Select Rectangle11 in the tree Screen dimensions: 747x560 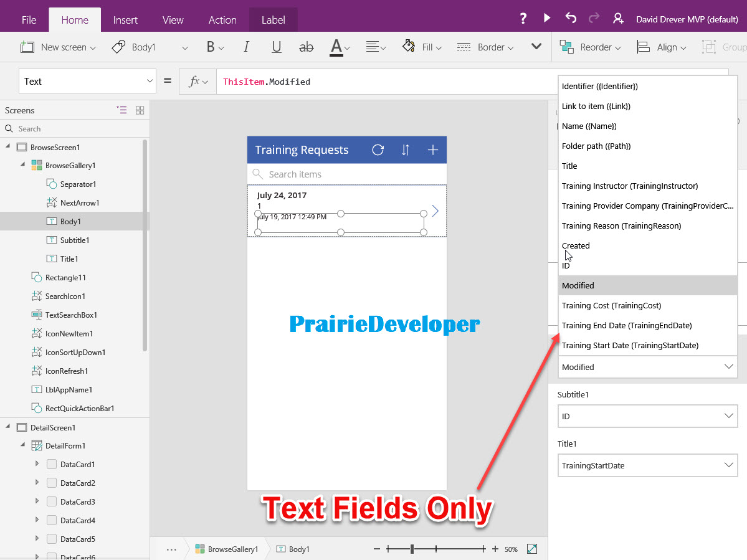65,278
